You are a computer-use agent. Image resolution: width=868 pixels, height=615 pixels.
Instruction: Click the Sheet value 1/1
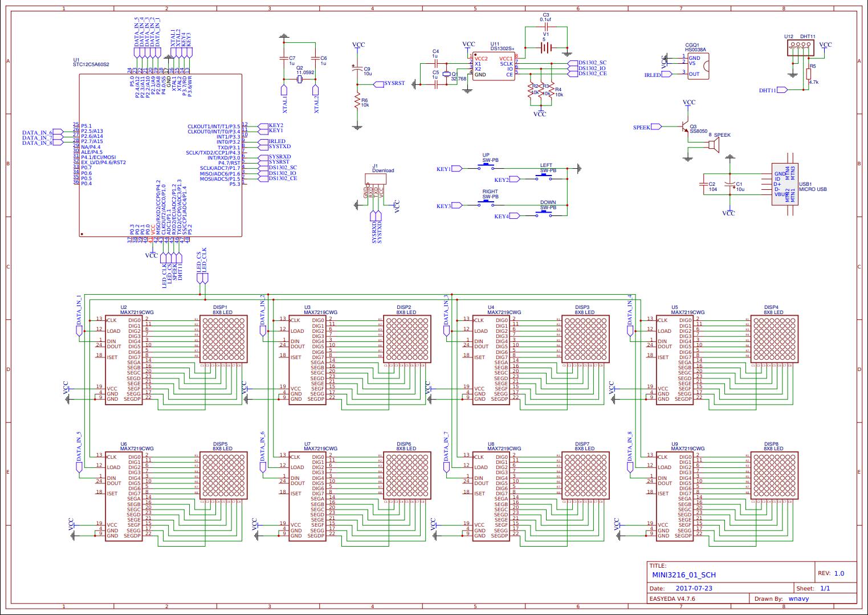click(x=825, y=588)
